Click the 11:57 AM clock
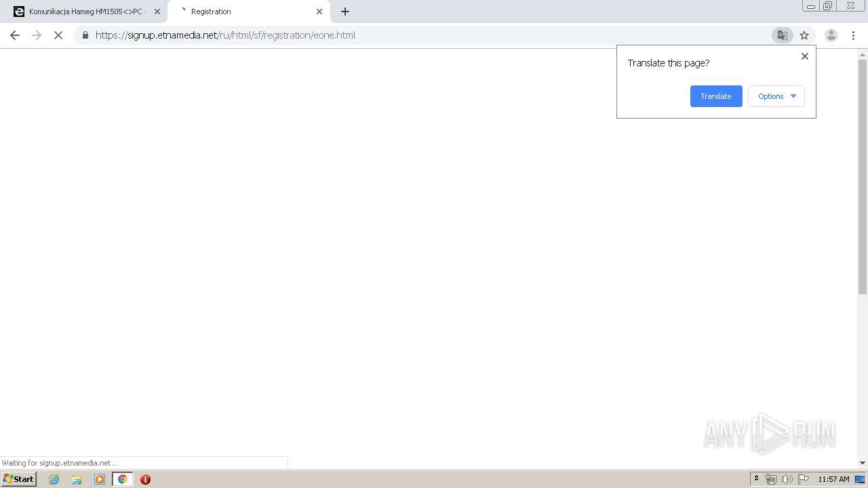The image size is (868, 488). coord(833,479)
